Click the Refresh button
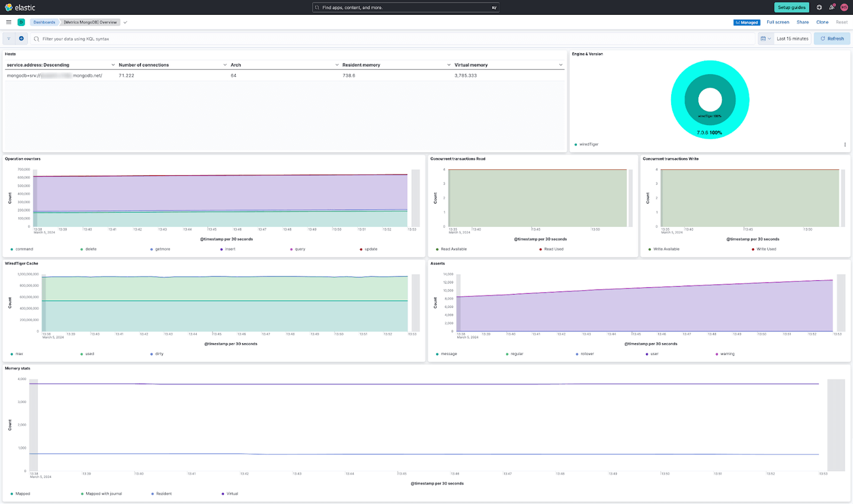Image resolution: width=853 pixels, height=504 pixels. tap(832, 38)
